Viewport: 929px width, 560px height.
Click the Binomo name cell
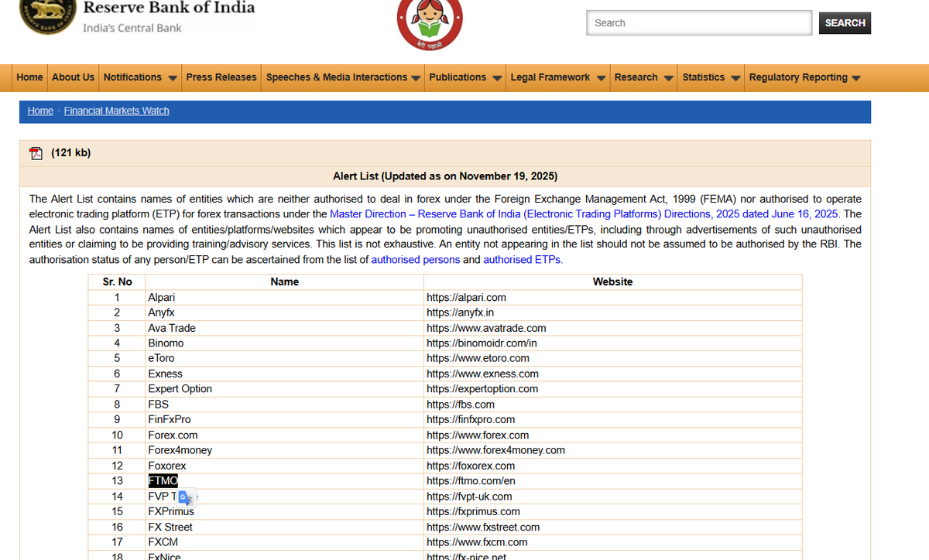(x=284, y=343)
